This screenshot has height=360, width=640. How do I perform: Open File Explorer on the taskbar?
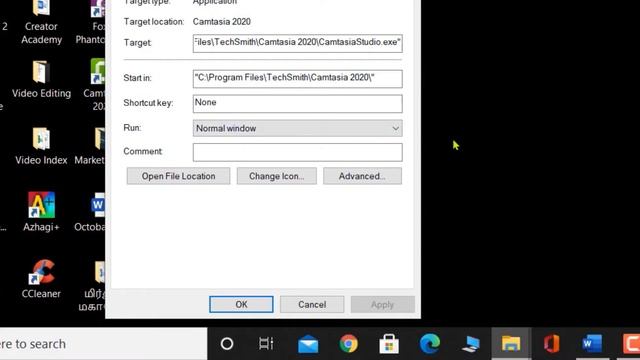point(511,344)
